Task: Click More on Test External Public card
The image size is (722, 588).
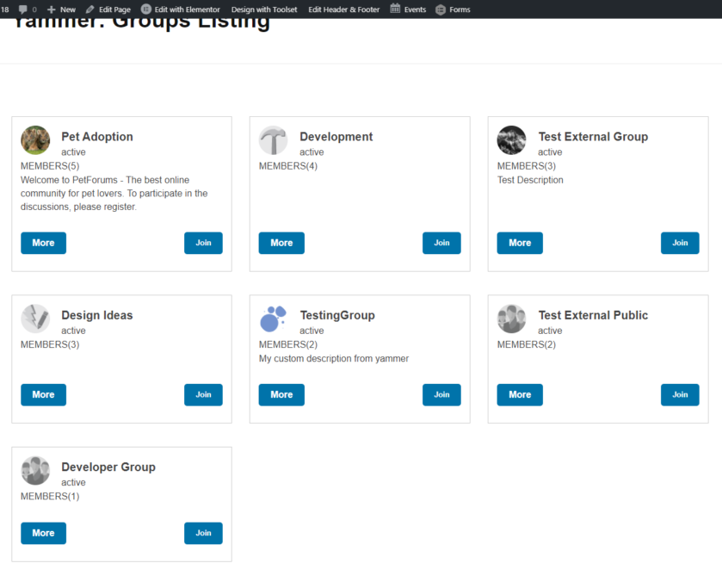Action: (520, 394)
